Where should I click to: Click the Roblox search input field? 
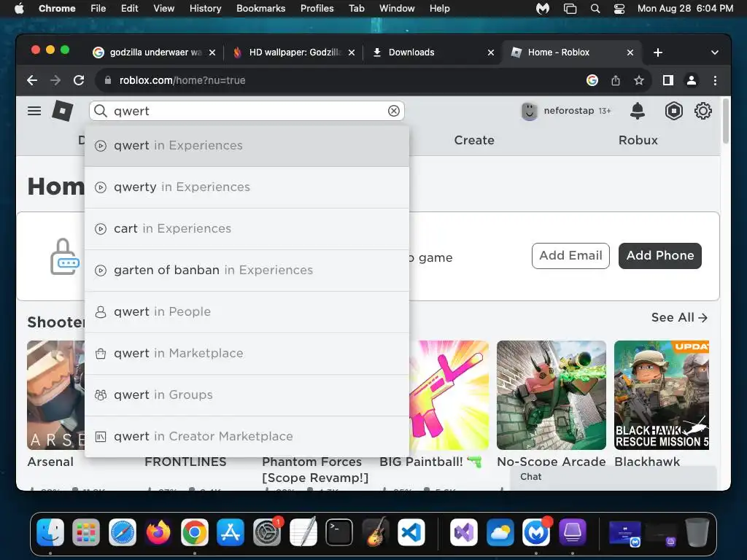[x=247, y=111]
